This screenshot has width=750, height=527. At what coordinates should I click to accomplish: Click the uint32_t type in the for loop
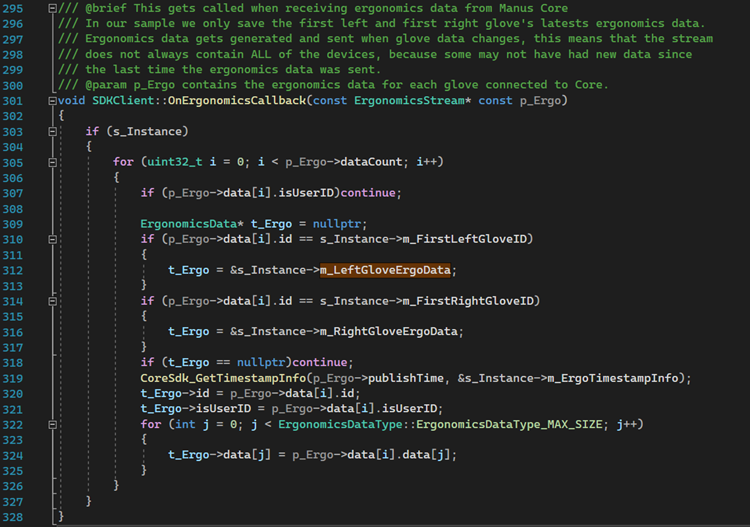coord(175,162)
